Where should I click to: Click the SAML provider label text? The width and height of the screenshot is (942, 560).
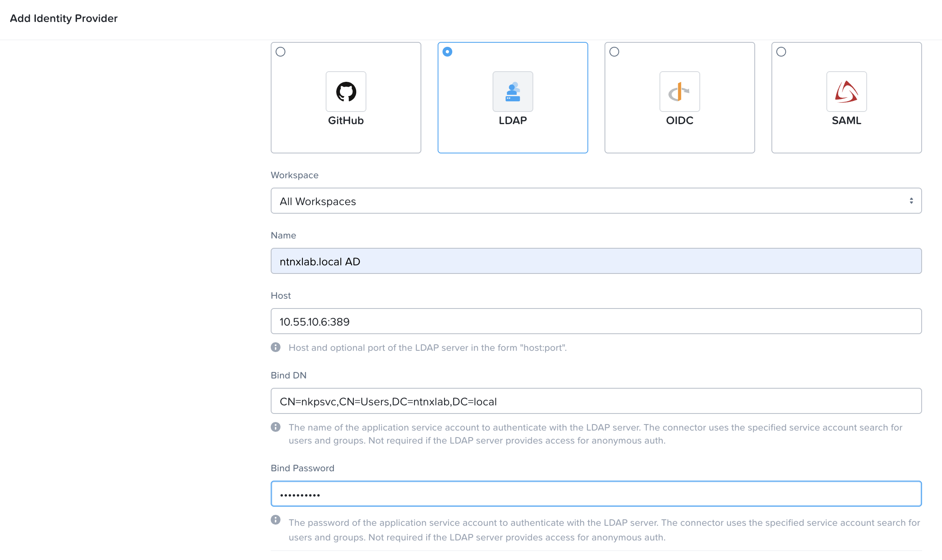846,120
